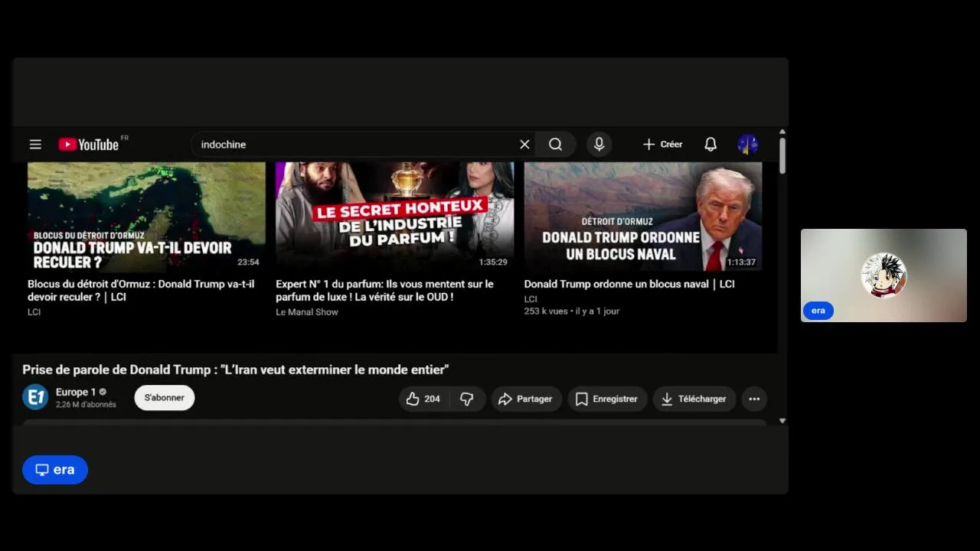Open the Le secret honteux du parfum thumbnail
Viewport: 980px width, 551px height.
tap(394, 217)
